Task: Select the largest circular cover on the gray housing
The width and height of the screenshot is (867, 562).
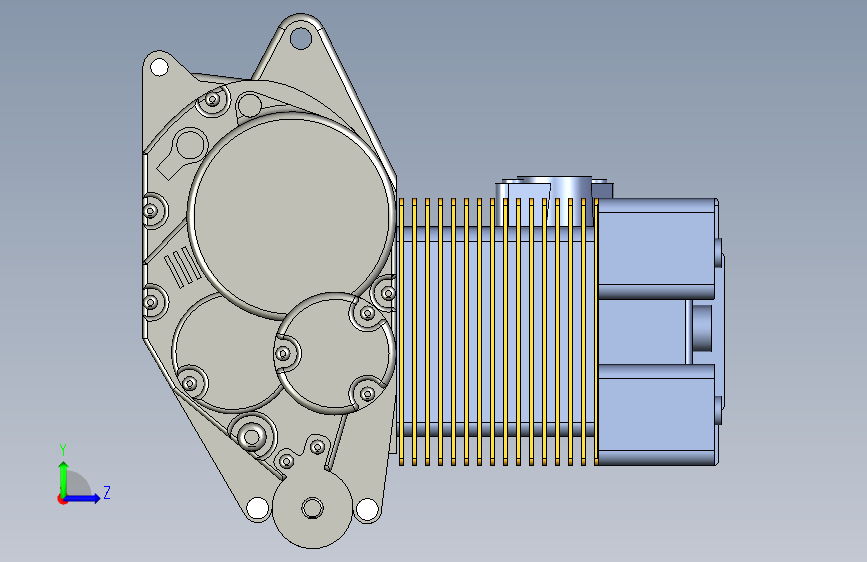Action: tap(291, 215)
